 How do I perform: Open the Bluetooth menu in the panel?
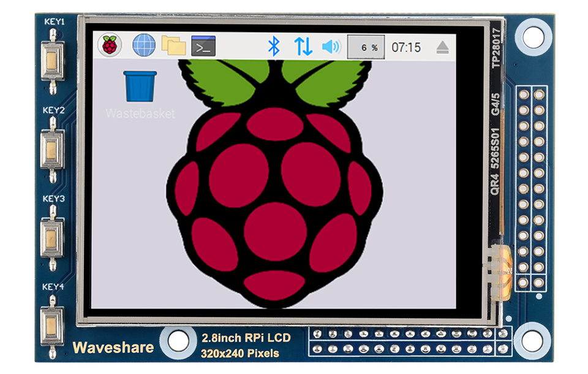[x=275, y=46]
